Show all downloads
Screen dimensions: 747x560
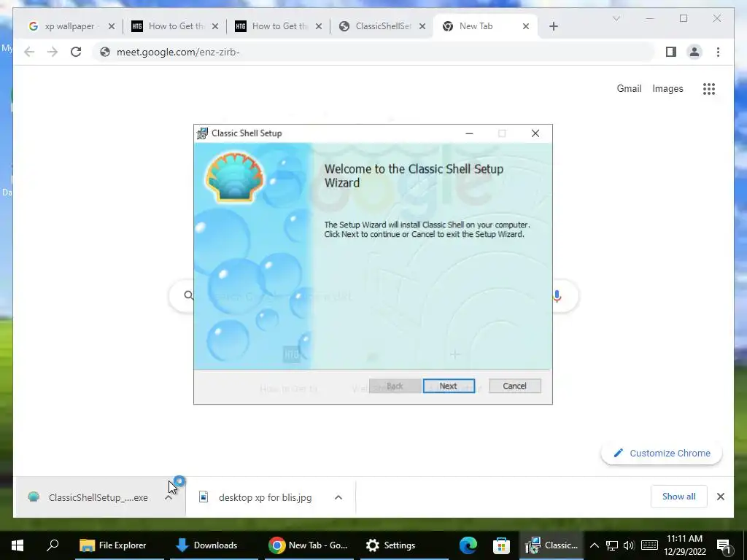[x=678, y=496]
